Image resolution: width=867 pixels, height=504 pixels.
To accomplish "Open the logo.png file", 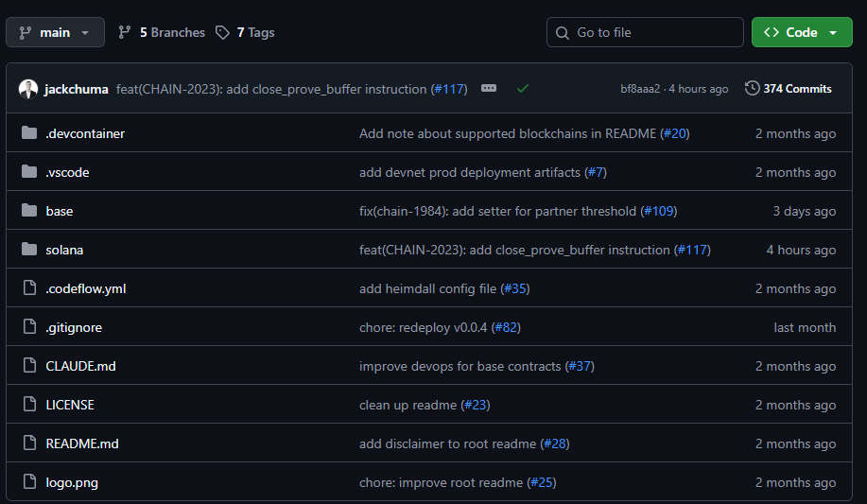I will click(72, 482).
